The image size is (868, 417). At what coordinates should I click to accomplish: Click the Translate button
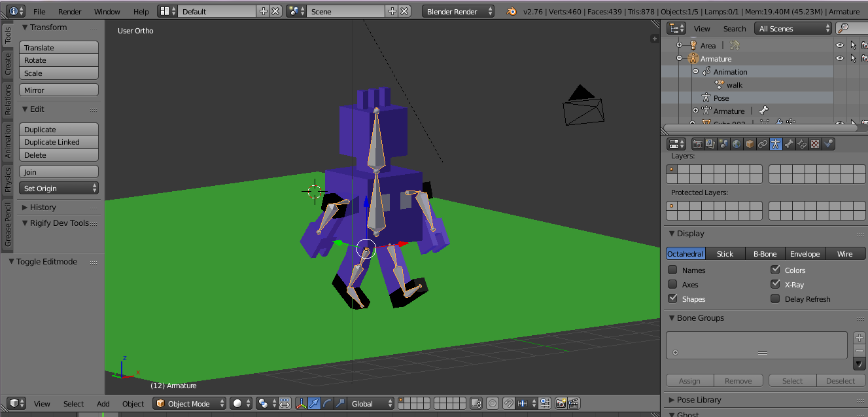tap(59, 48)
